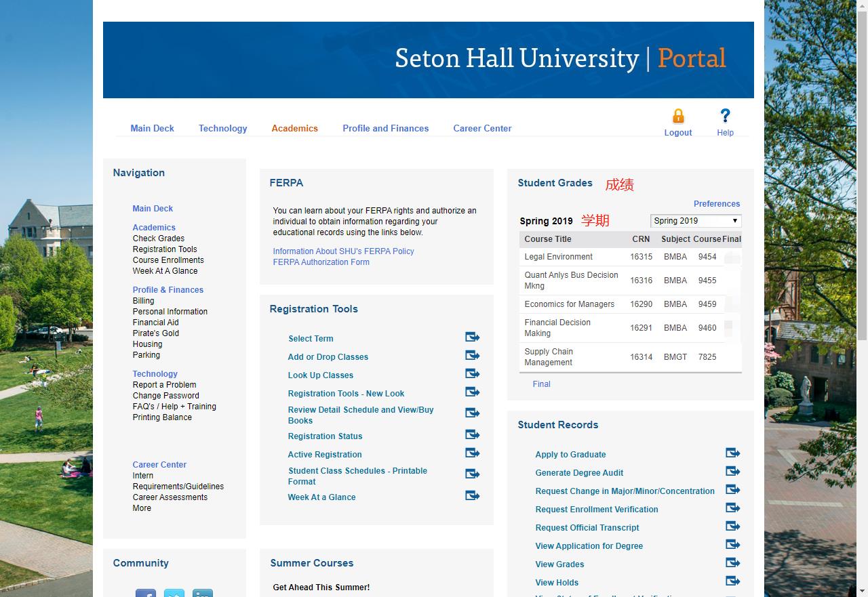Open the FERPA Authorization Form link
868x597 pixels.
321,262
